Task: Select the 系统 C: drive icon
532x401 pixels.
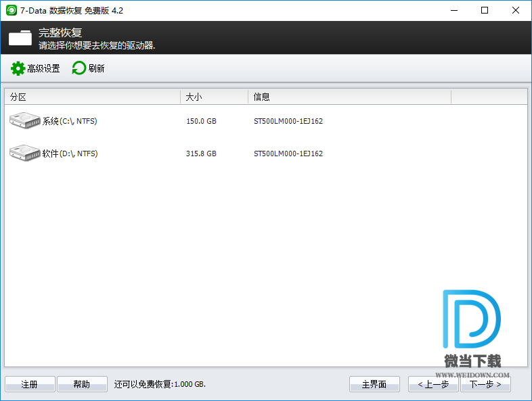Action: point(24,120)
